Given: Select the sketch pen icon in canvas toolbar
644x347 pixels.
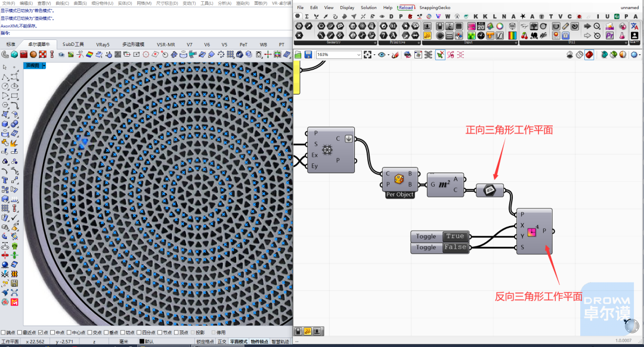Looking at the screenshot, I should pos(395,55).
